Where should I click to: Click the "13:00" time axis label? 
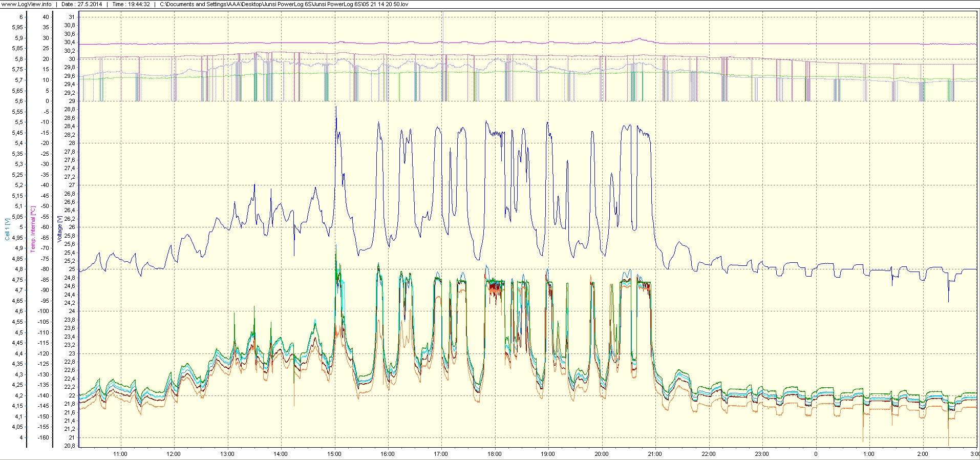point(227,454)
